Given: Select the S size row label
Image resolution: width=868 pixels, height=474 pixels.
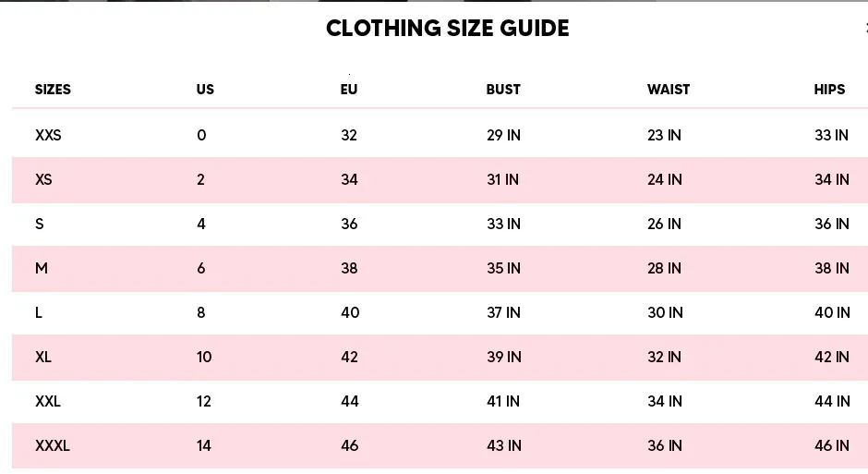Looking at the screenshot, I should 40,224.
